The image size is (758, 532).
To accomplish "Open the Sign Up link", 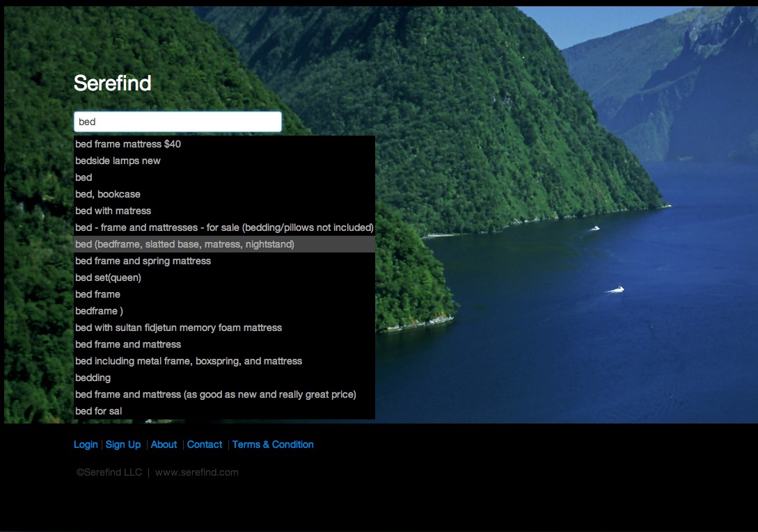I will coord(123,444).
